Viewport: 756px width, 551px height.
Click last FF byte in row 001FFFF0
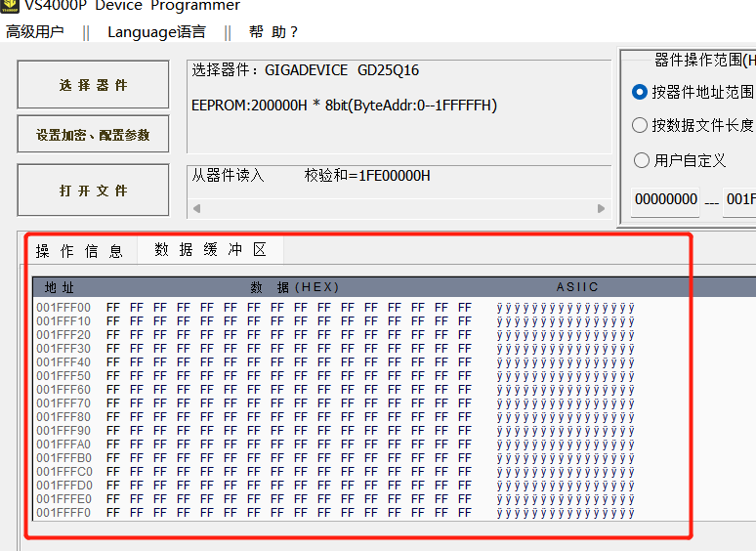point(465,513)
